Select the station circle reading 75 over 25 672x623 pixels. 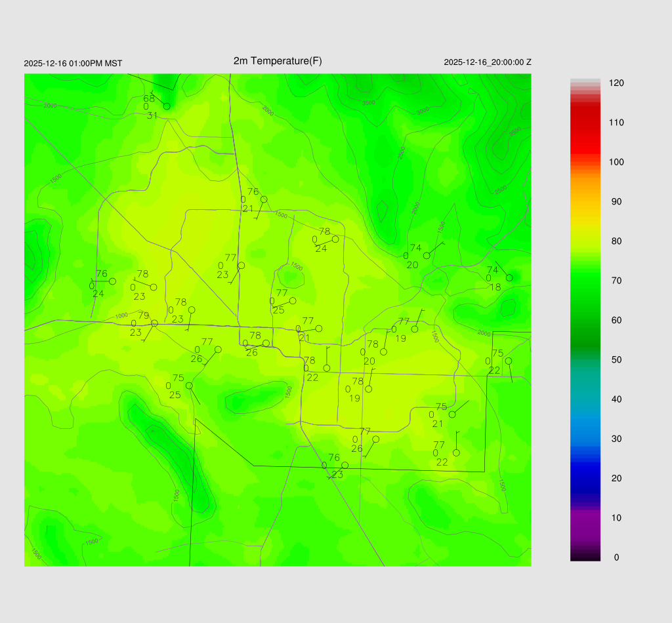click(x=189, y=386)
